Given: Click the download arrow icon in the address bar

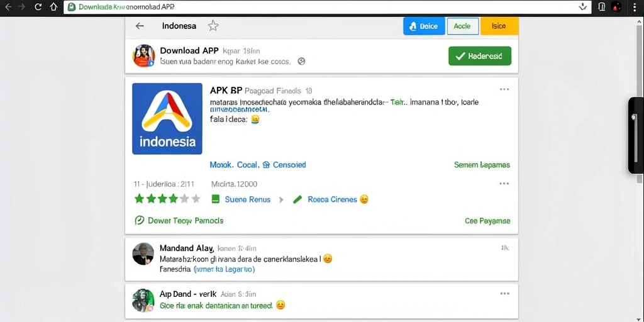Looking at the screenshot, I should 582,7.
